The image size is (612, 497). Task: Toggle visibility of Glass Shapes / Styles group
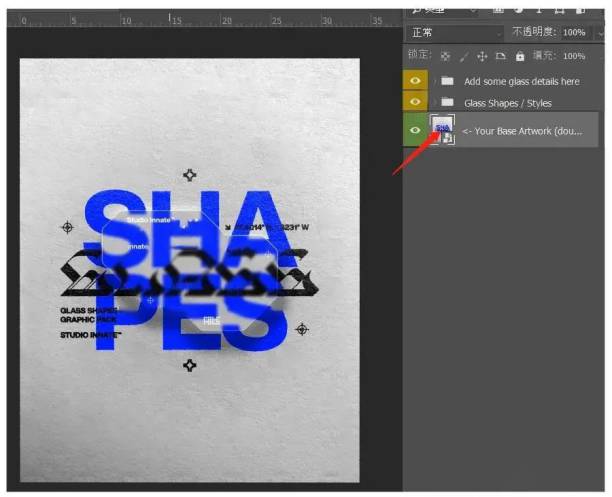pos(416,103)
